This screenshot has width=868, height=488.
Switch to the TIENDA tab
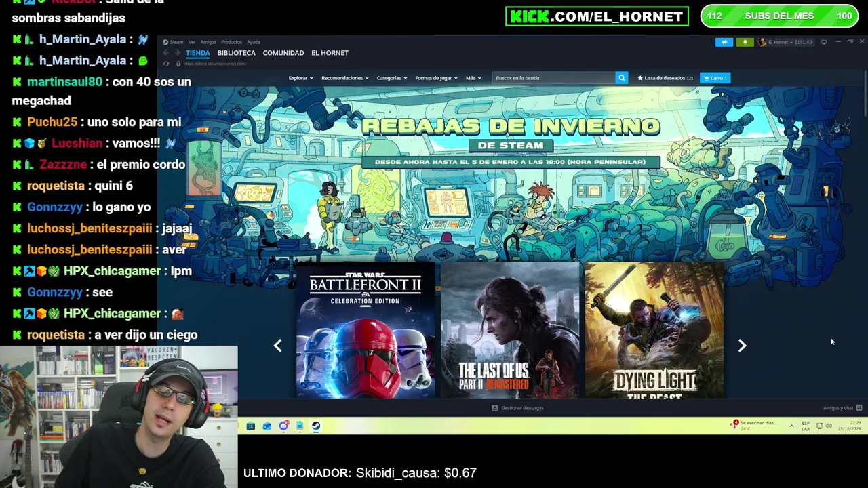(x=198, y=53)
